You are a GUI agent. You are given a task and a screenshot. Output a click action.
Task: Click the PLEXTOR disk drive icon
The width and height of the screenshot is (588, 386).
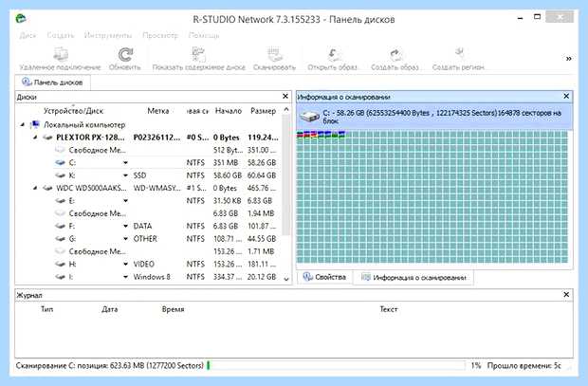pos(47,138)
